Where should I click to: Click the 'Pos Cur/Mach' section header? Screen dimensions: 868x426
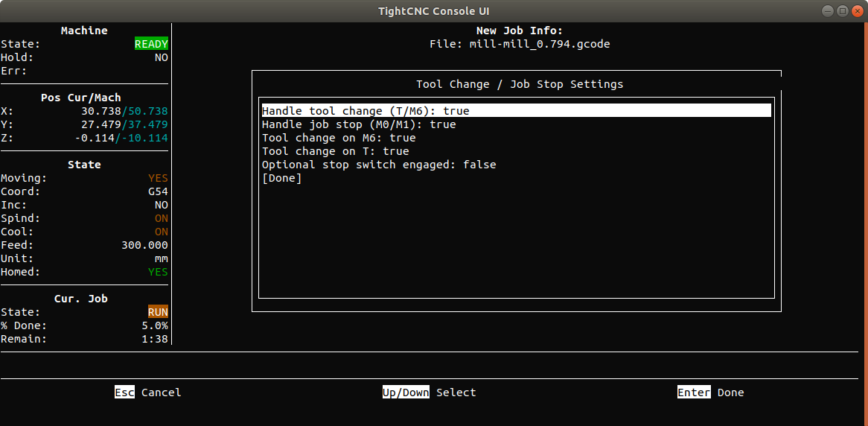81,98
